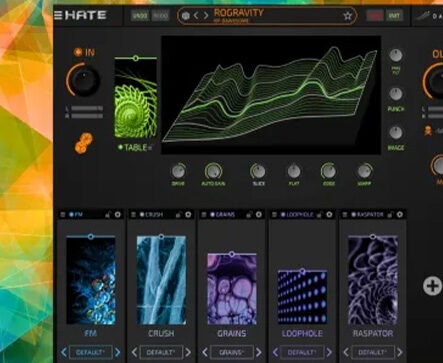
Task: Click the AUTO GAIN knob
Action: coord(213,171)
